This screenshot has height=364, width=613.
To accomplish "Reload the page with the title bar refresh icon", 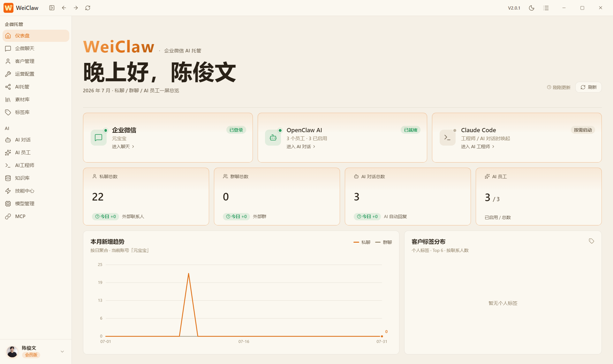I will point(88,8).
